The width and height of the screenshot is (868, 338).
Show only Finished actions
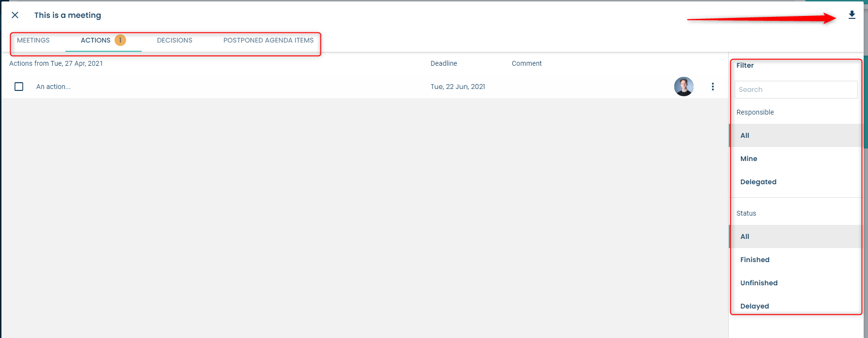click(x=796, y=260)
